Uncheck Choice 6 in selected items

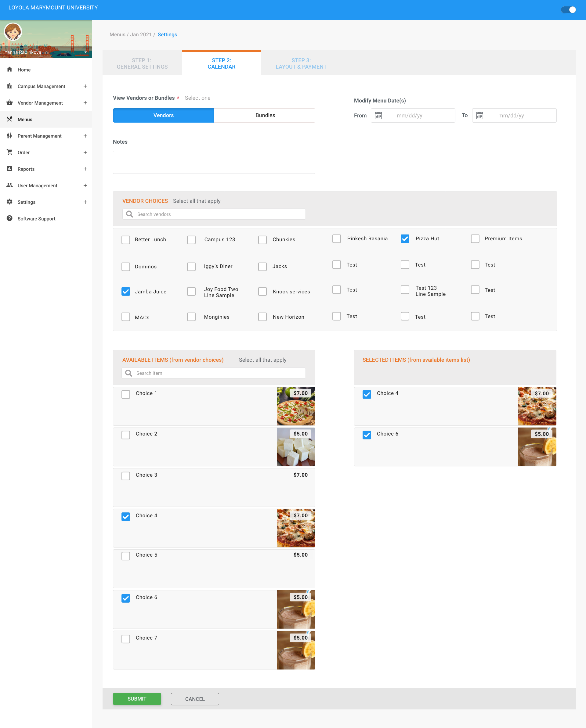click(x=367, y=435)
